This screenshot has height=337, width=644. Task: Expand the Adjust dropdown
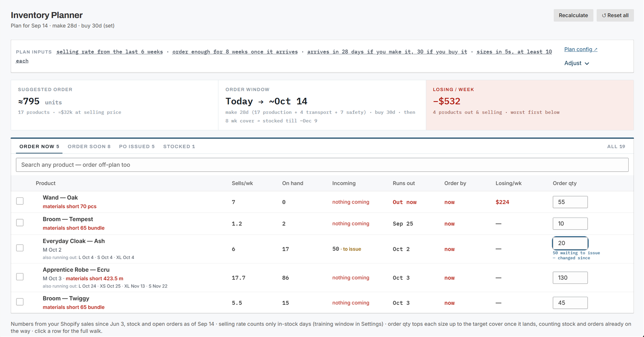[x=576, y=63]
